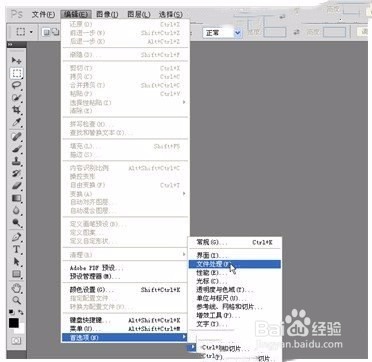Select the Type tool
Image resolution: width=372 pixels, height=362 pixels.
(16, 249)
